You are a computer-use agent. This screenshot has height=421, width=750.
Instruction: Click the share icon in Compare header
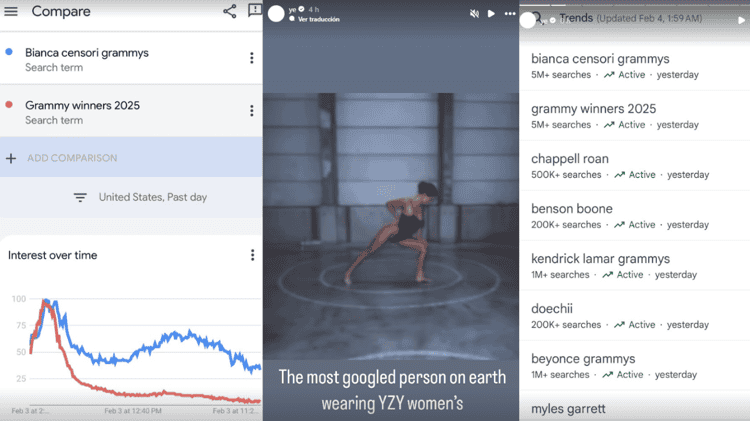230,11
